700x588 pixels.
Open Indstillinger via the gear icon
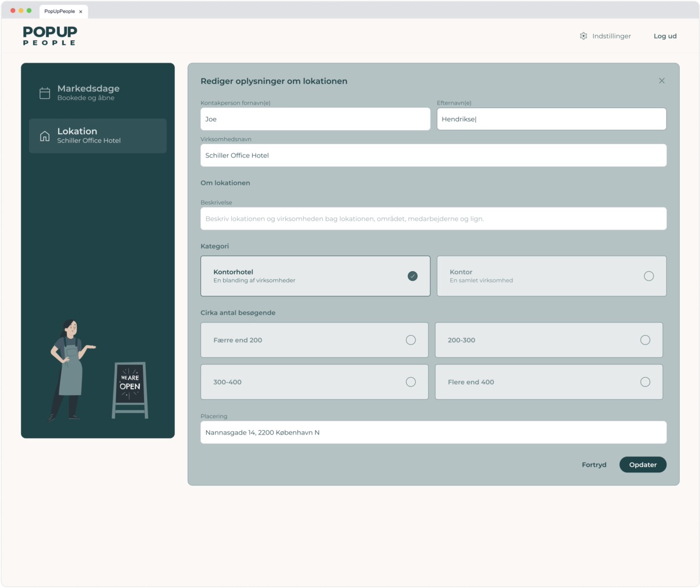[583, 36]
